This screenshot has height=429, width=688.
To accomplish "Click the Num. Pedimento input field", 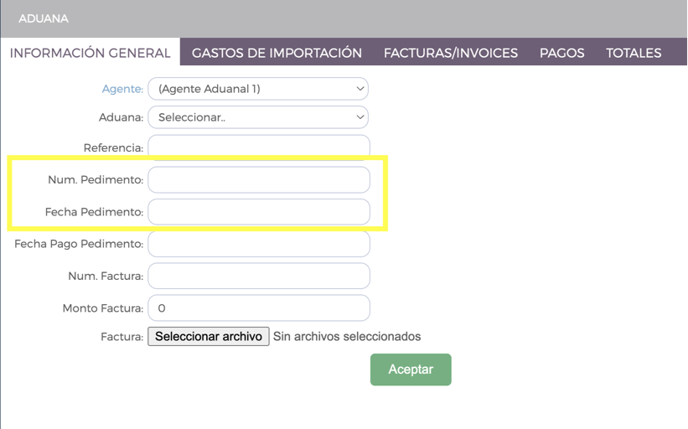I will coord(259,180).
